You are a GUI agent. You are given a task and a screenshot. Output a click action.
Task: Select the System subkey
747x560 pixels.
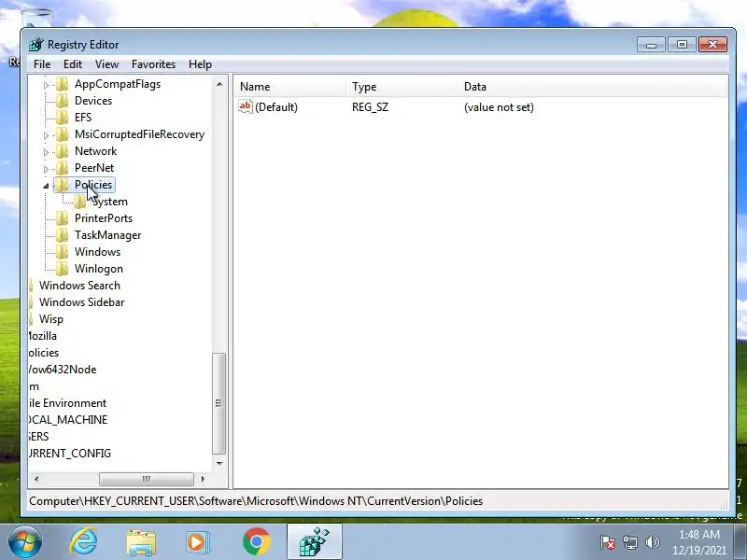pyautogui.click(x=109, y=202)
